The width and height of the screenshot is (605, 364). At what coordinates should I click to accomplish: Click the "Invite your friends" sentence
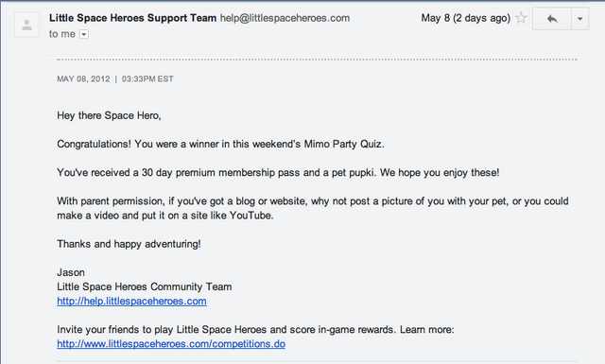[x=255, y=330]
